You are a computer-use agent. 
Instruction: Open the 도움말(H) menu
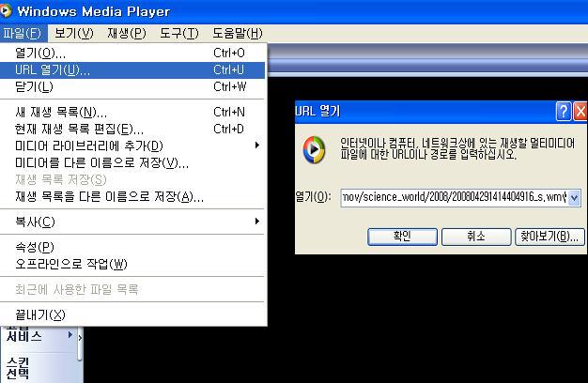(238, 34)
